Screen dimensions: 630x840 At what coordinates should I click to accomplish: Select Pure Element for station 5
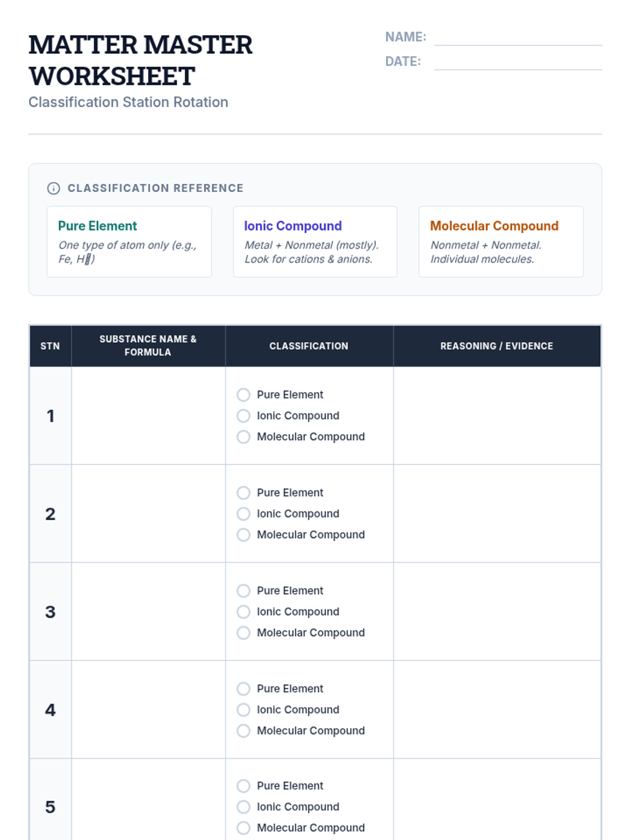tap(244, 786)
